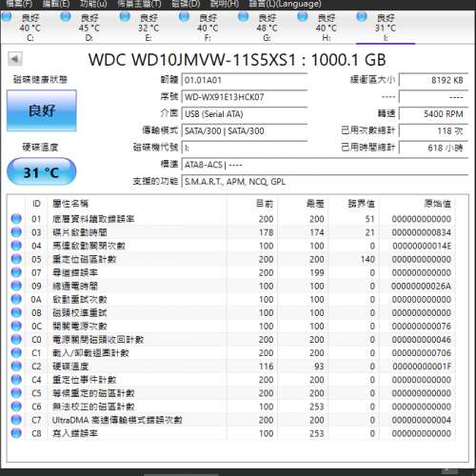Click interface field USB (Serial ATA)
The image size is (476, 476).
245,113
